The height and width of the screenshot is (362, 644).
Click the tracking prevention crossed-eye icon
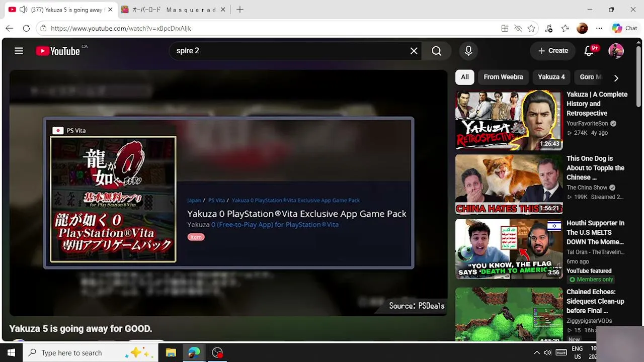pyautogui.click(x=518, y=29)
